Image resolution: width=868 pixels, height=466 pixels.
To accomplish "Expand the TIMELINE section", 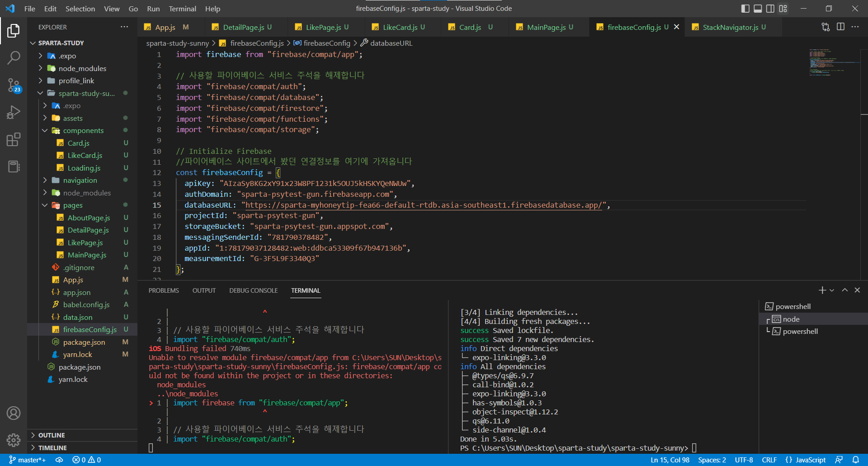I will [x=82, y=448].
